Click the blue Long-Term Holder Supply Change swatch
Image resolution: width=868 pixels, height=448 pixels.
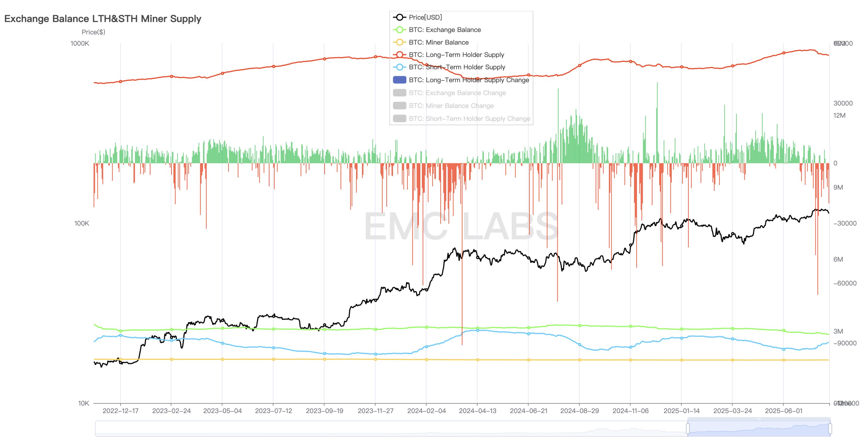(x=400, y=80)
